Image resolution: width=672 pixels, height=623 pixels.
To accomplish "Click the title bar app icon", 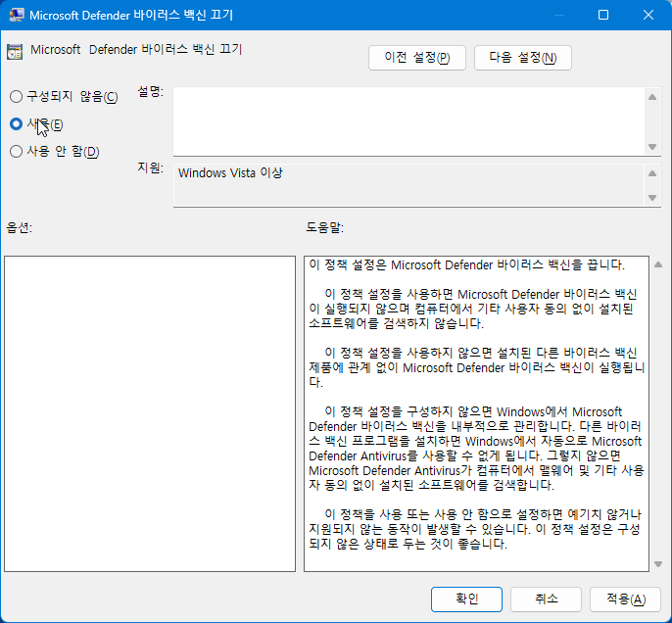I will [17, 15].
